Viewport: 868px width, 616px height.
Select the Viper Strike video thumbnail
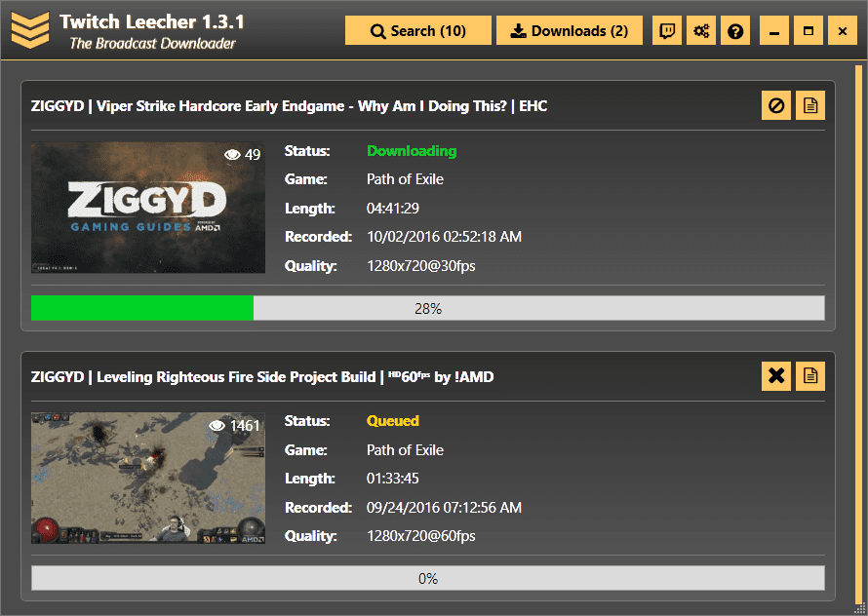[147, 208]
